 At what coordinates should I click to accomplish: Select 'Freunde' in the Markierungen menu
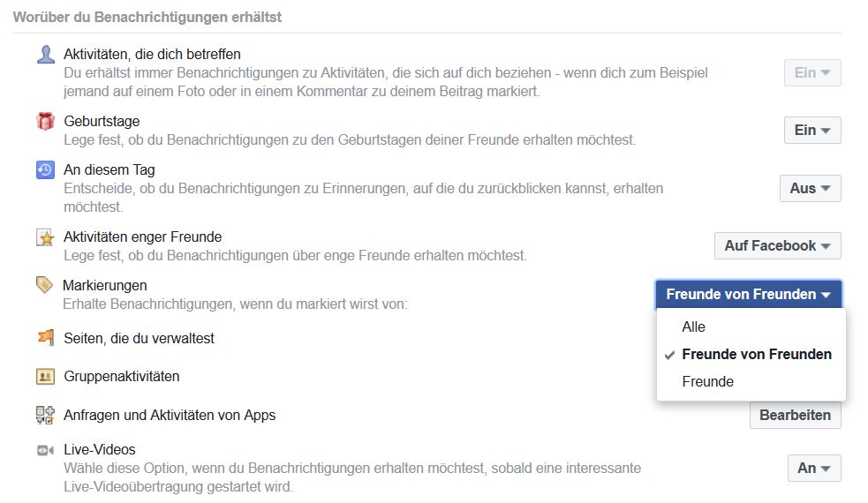tap(707, 381)
